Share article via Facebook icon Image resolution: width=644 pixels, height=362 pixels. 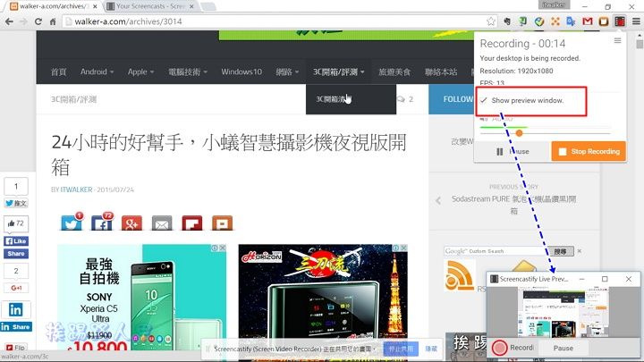click(x=101, y=223)
